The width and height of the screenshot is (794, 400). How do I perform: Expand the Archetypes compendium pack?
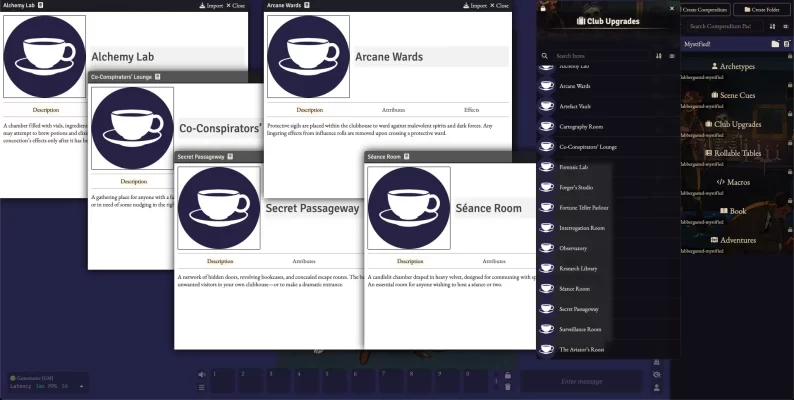point(735,66)
